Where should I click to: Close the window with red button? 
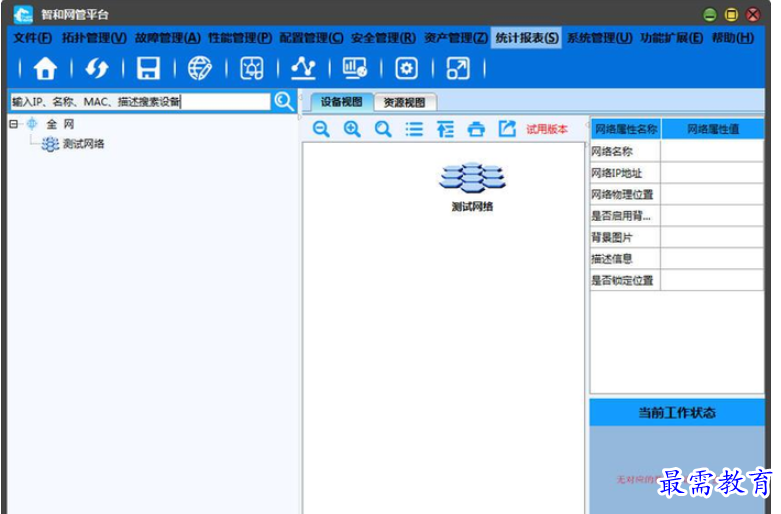(753, 15)
